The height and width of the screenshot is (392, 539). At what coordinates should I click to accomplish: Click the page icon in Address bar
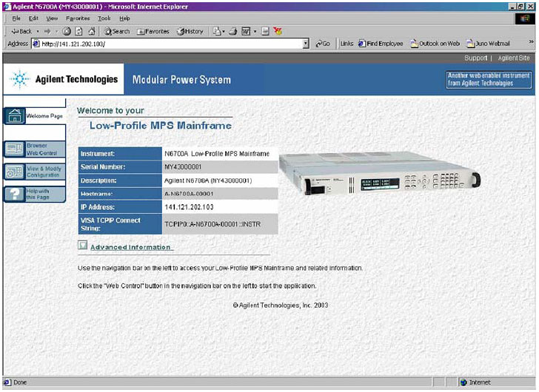[36, 44]
